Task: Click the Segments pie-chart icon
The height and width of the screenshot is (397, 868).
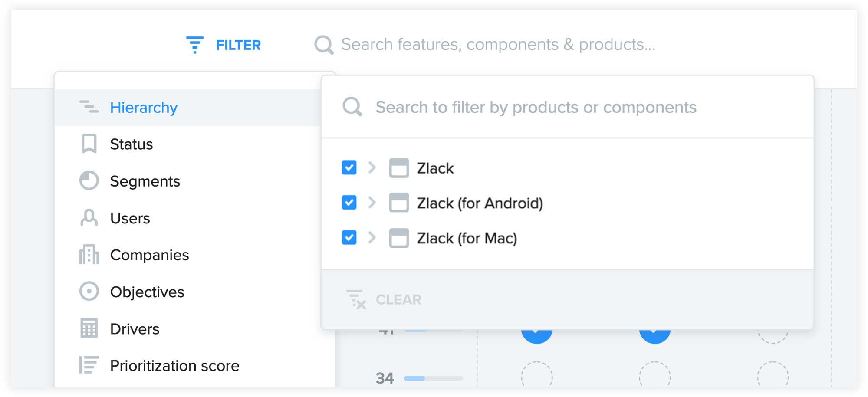Action: [89, 180]
